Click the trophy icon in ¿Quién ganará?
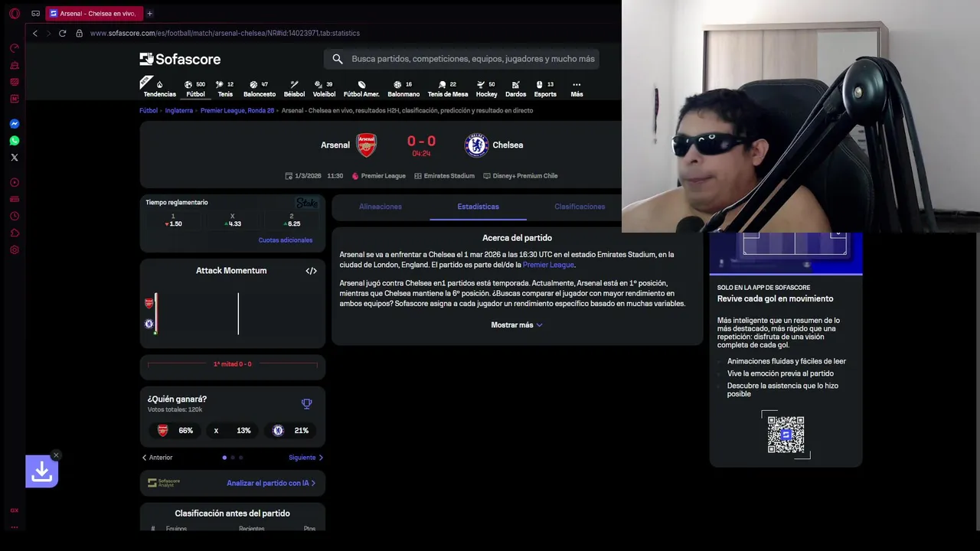 (x=307, y=403)
